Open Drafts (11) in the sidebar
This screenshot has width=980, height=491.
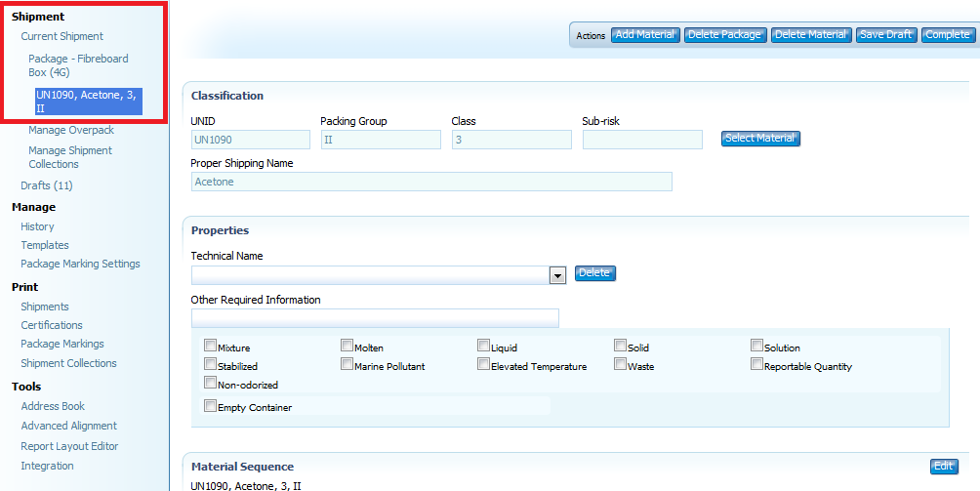point(47,185)
